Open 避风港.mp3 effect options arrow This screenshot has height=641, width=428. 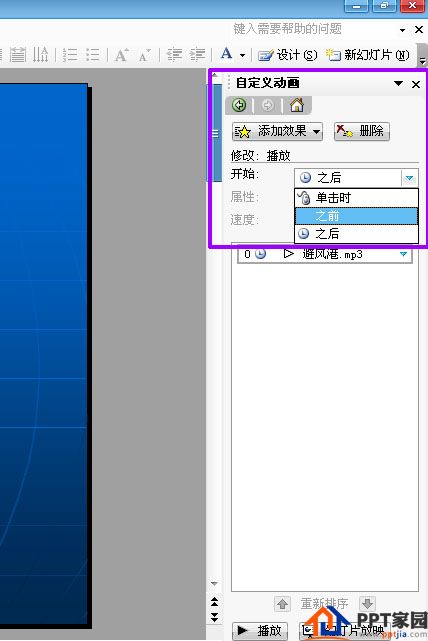(403, 254)
